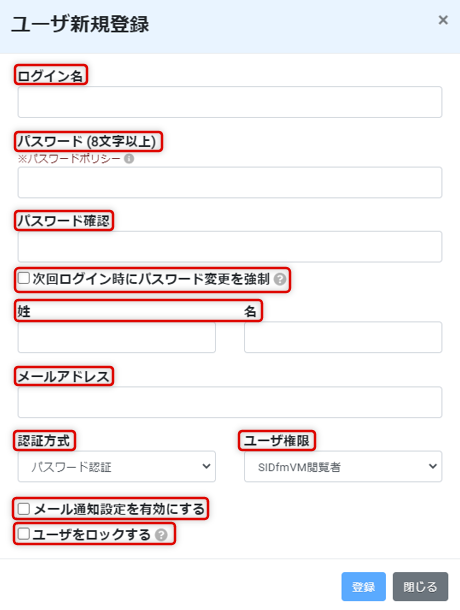460x610 pixels.
Task: Open the 認証方式 dropdown
Action: pyautogui.click(x=117, y=466)
